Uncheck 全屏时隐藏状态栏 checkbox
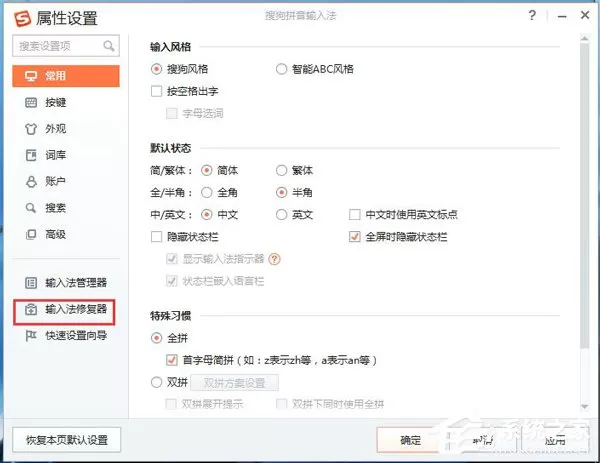The height and width of the screenshot is (463, 600). point(355,237)
